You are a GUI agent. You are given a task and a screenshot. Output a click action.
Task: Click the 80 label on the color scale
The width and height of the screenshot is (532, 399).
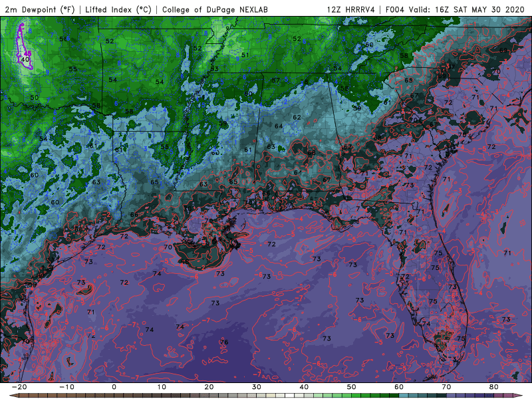(494, 387)
